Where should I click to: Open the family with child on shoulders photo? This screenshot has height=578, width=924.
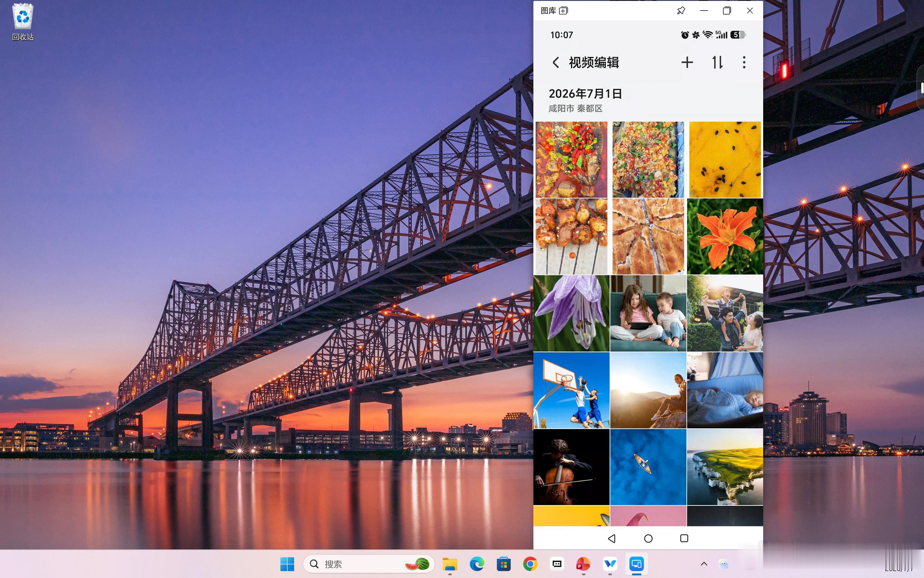[x=725, y=313]
